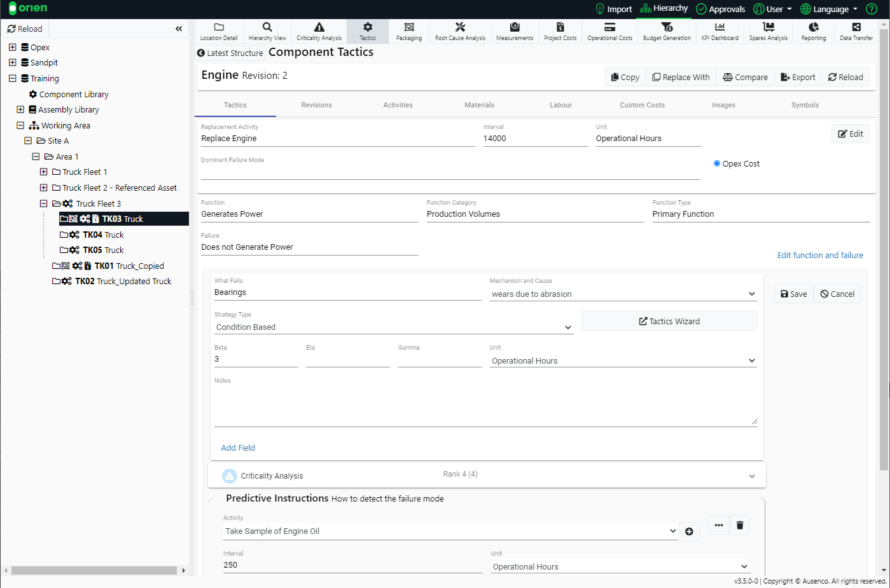This screenshot has width=890, height=588.
Task: Expand the Opex tree node
Action: click(13, 47)
